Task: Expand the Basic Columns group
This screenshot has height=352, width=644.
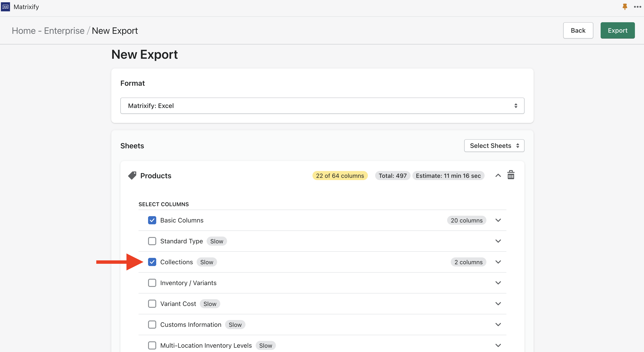Action: (x=498, y=220)
